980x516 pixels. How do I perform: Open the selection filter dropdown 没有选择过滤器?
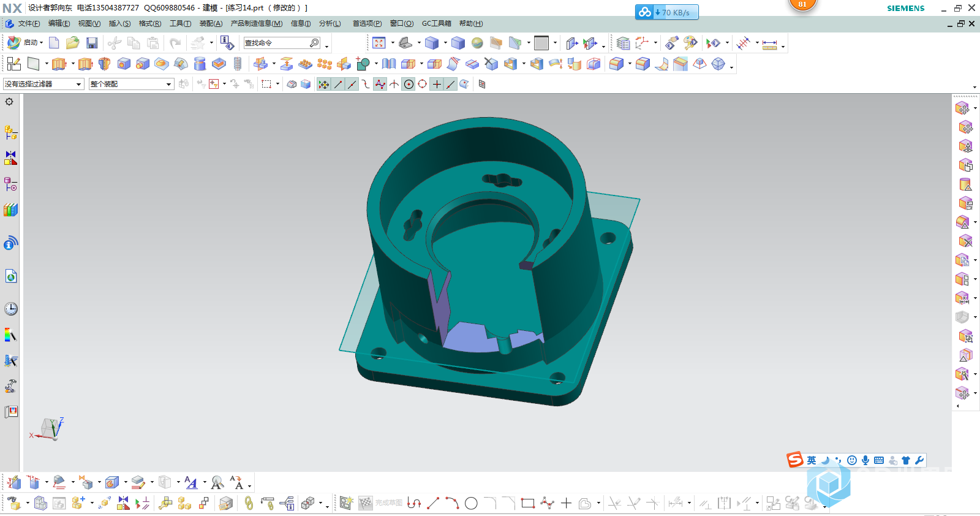[x=43, y=84]
